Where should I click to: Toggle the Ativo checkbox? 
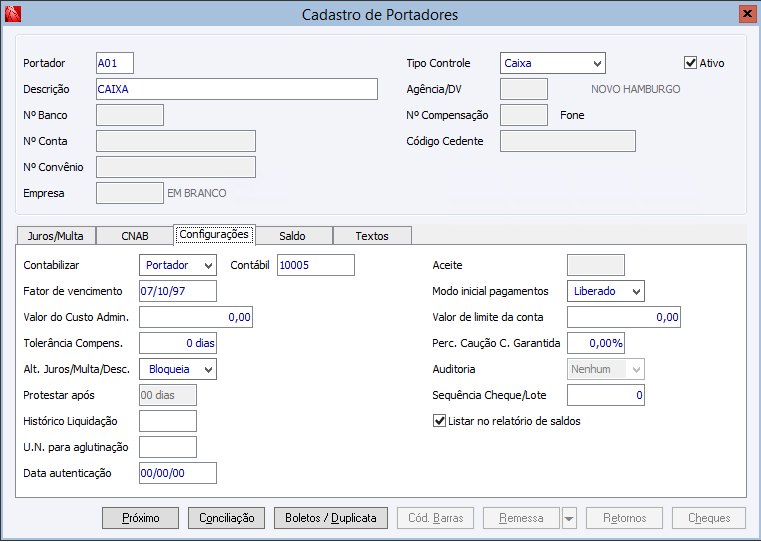(x=690, y=63)
